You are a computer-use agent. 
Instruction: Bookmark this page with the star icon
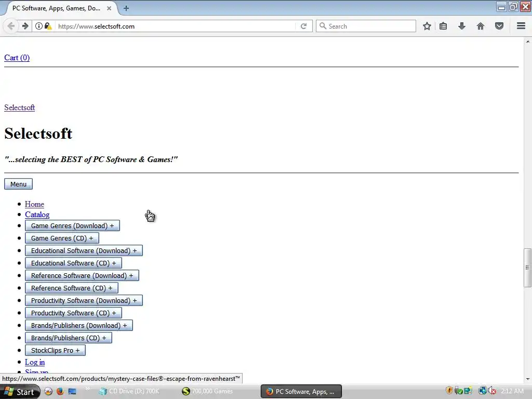coord(427,26)
